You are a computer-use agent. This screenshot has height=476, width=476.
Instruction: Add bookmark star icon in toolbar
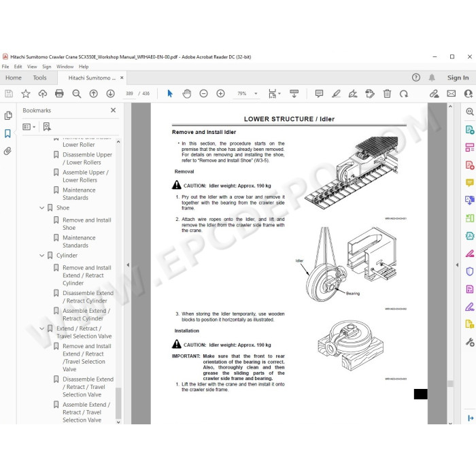(26, 94)
